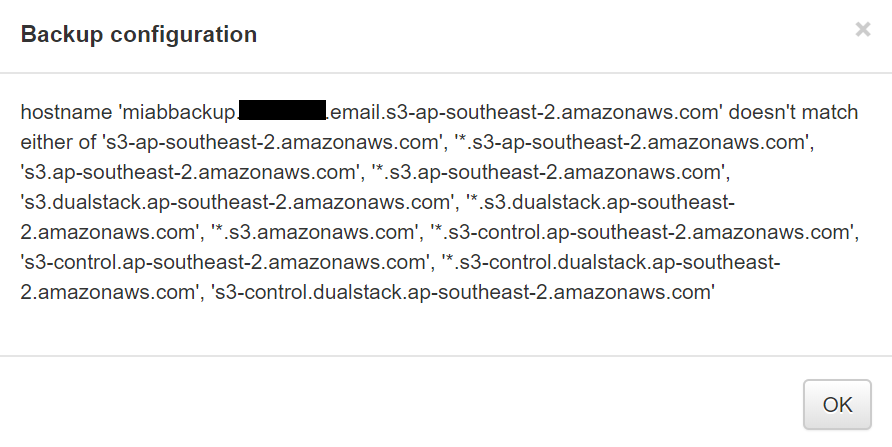Click the 'miabbackup' text in the hostname
Screen dimensions: 892x447
(x=176, y=112)
